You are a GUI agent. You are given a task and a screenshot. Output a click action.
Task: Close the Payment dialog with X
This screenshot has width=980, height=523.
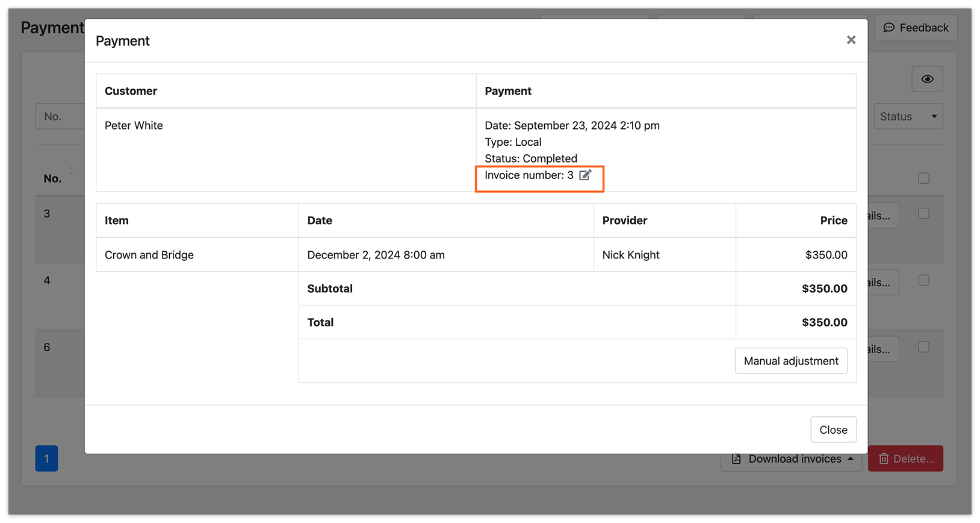pyautogui.click(x=851, y=40)
